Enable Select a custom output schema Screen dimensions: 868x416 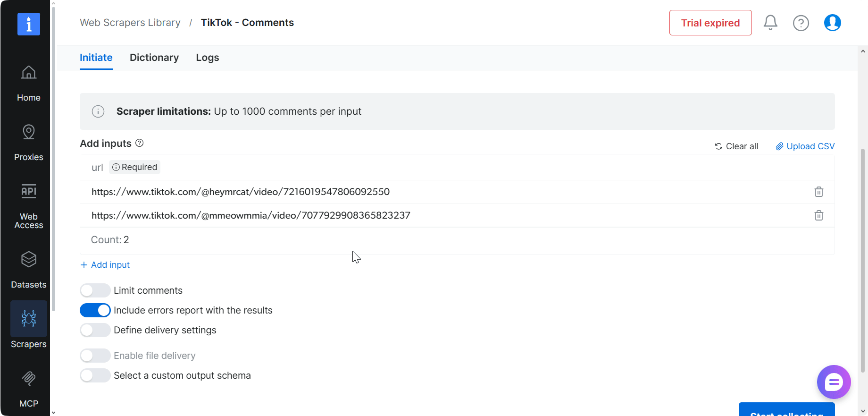tap(95, 375)
